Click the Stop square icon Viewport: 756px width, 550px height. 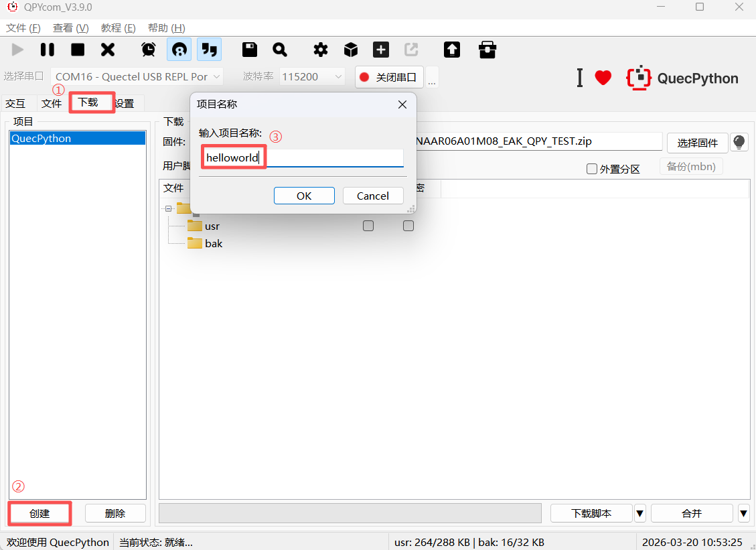tap(78, 50)
